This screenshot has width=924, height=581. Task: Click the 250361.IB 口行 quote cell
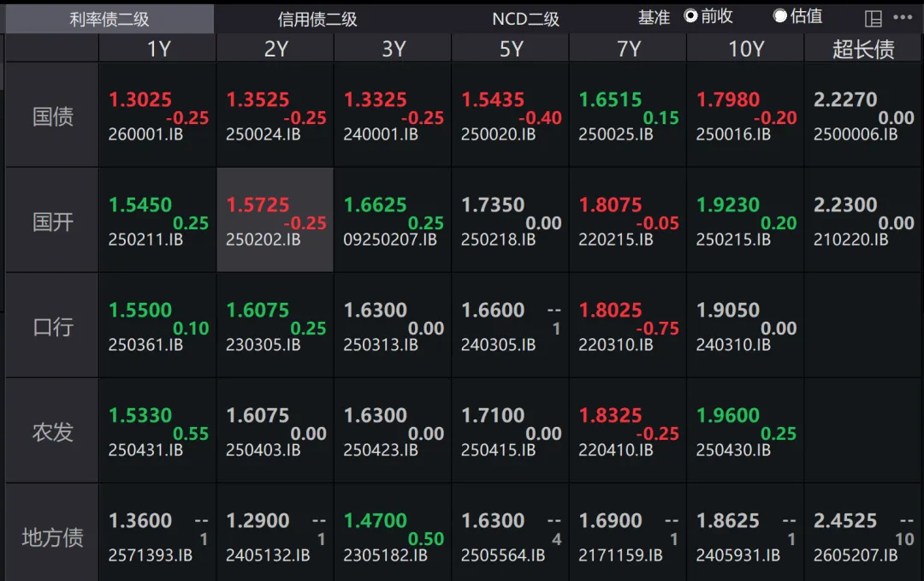[x=158, y=327]
